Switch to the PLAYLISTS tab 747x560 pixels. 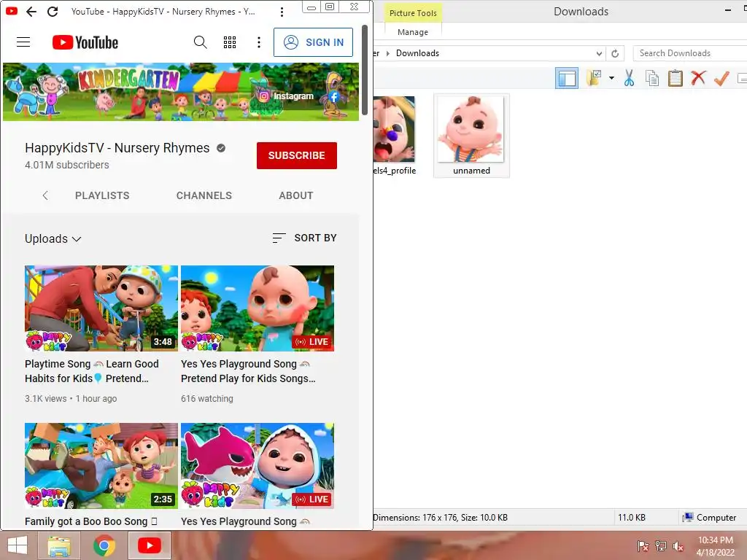coord(102,195)
